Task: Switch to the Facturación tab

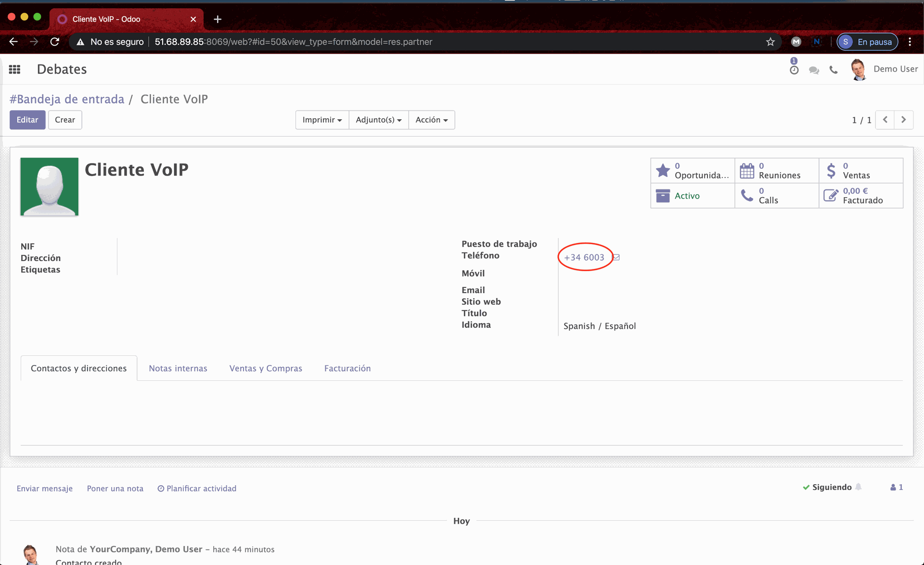Action: click(x=347, y=368)
